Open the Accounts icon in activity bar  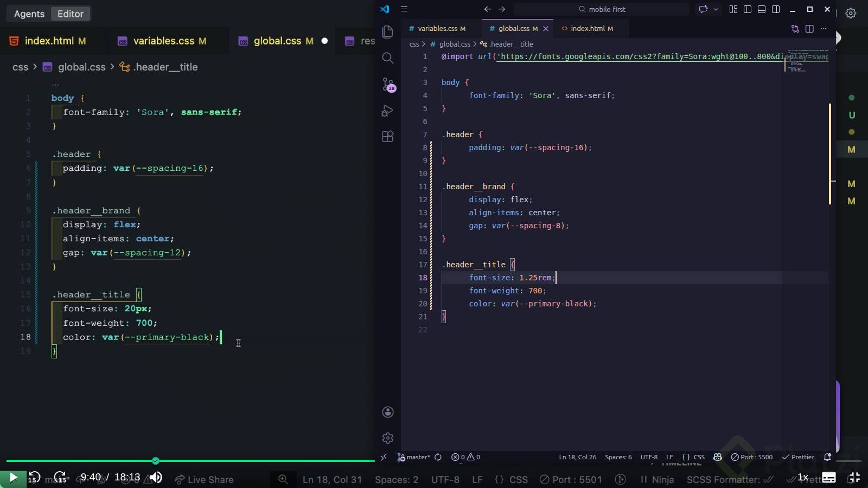387,412
